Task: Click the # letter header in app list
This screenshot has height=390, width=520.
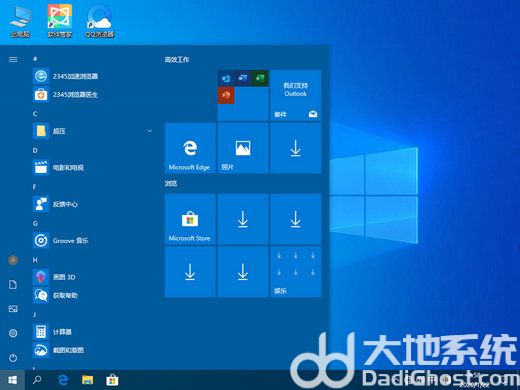Action: tap(35, 59)
